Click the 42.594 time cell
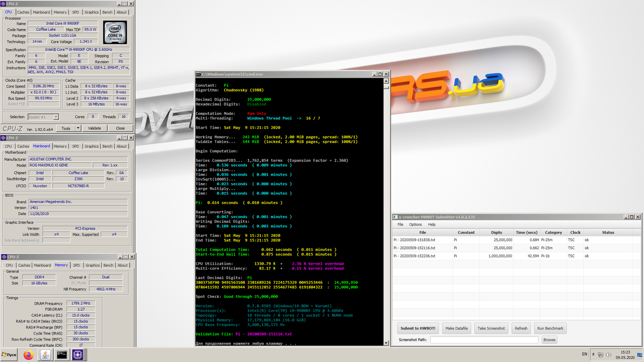Viewport: 644px width, 362px height. tap(527, 256)
